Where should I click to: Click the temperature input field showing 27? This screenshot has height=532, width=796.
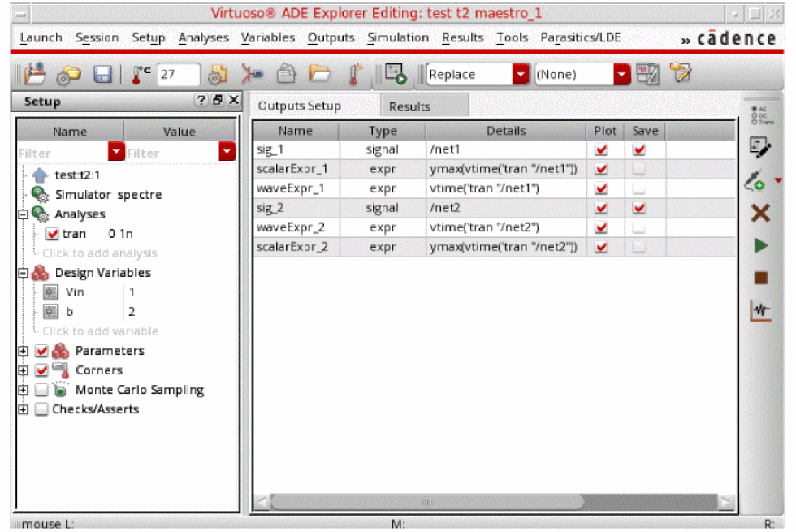pos(178,75)
